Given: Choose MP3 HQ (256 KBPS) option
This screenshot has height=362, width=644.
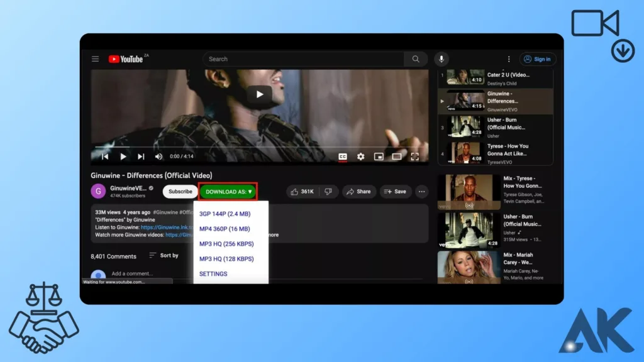Looking at the screenshot, I should click(x=226, y=244).
